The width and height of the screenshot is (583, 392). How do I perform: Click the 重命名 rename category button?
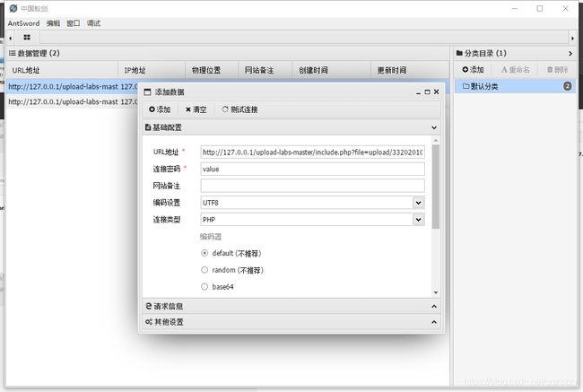(x=516, y=69)
